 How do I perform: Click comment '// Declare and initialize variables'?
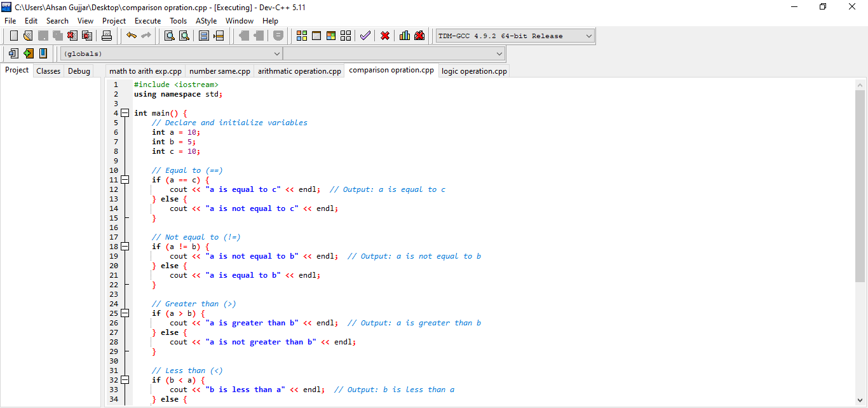(229, 123)
